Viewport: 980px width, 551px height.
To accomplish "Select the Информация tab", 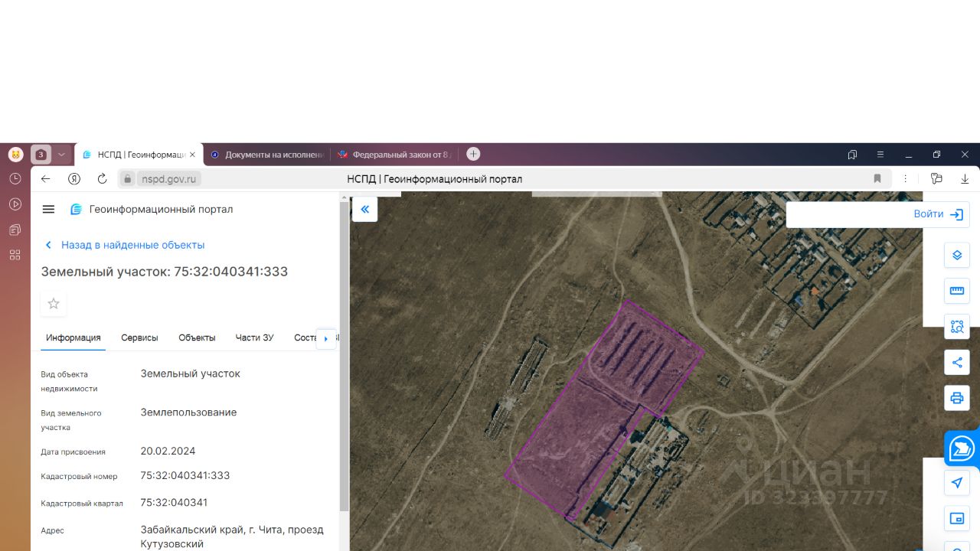I will point(73,337).
